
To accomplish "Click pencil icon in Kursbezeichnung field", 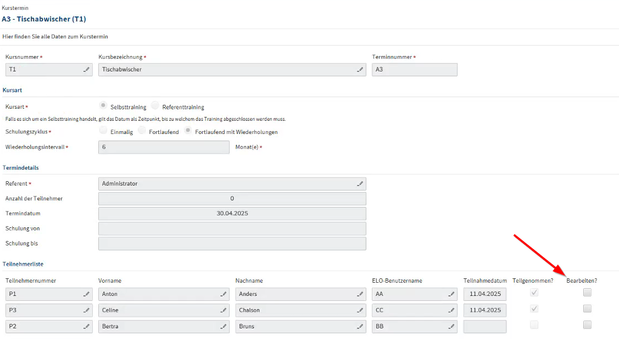I will click(360, 70).
